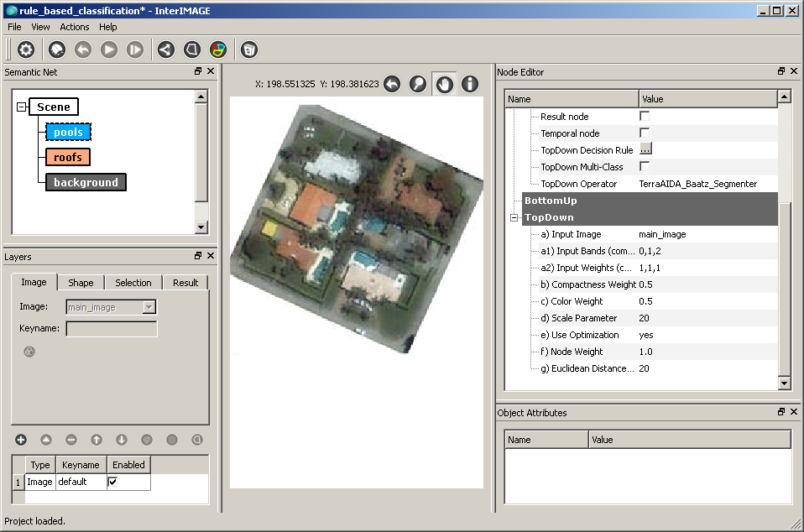This screenshot has width=804, height=532.
Task: Click the Keyname input field
Action: coord(111,329)
